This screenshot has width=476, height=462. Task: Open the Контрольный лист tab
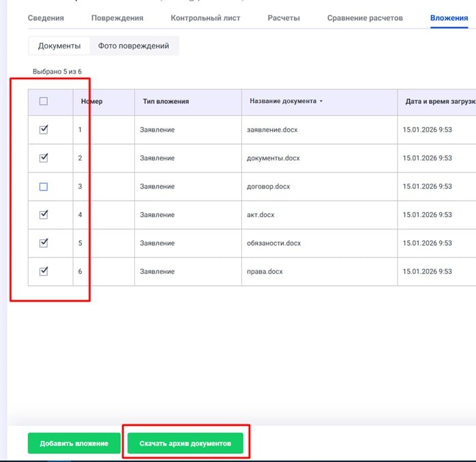pyautogui.click(x=205, y=18)
